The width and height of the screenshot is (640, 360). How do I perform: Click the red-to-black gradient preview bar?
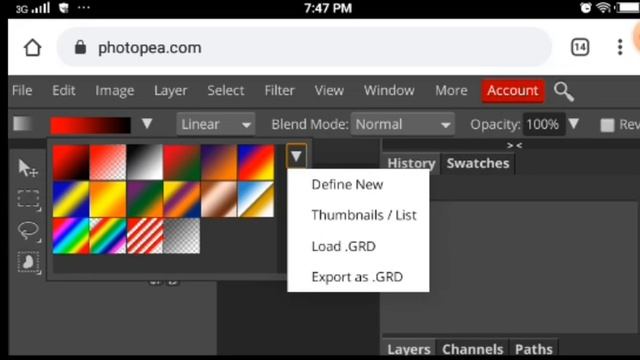click(91, 125)
